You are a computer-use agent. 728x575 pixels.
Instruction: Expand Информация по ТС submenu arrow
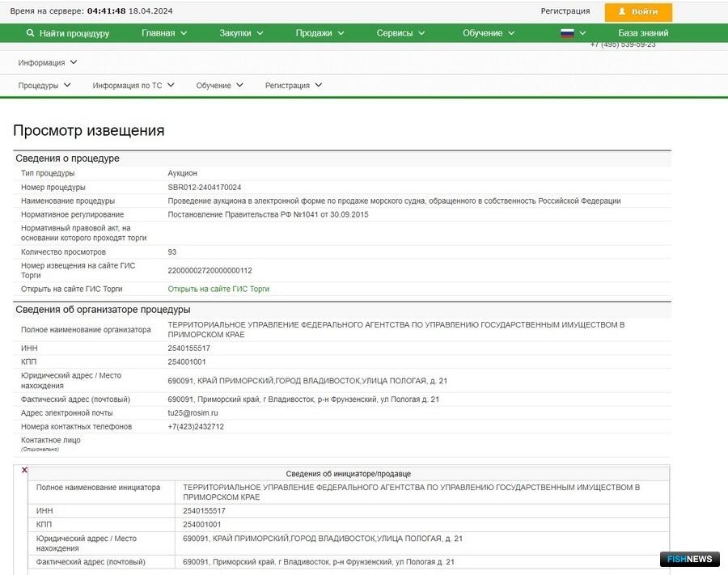pyautogui.click(x=171, y=85)
